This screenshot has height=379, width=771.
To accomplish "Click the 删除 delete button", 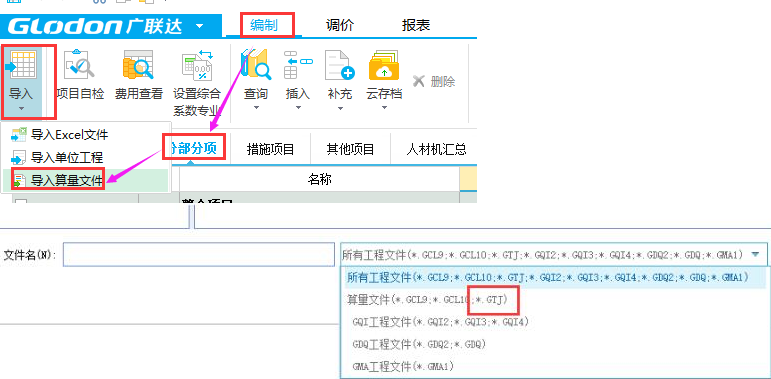I will (x=434, y=81).
